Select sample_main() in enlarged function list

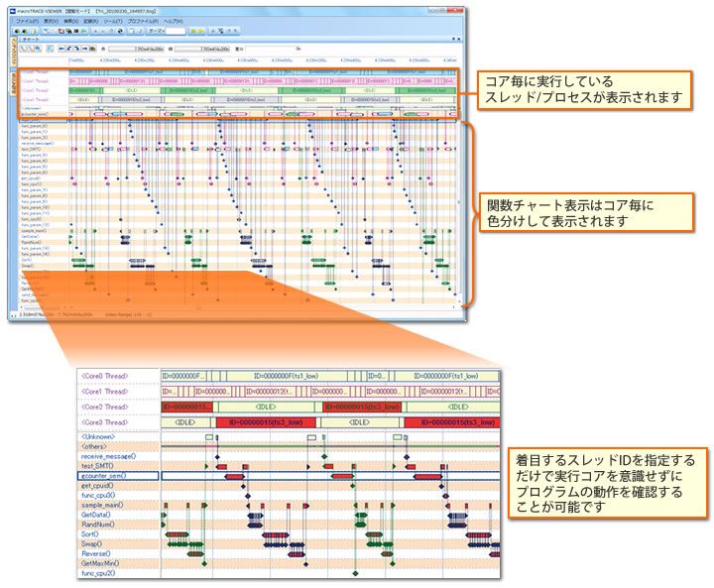pyautogui.click(x=102, y=505)
